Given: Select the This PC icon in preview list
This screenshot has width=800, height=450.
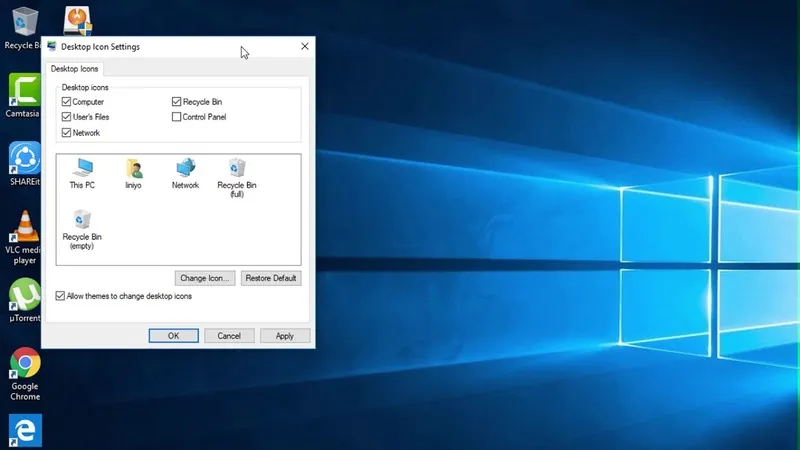Looking at the screenshot, I should [x=82, y=174].
